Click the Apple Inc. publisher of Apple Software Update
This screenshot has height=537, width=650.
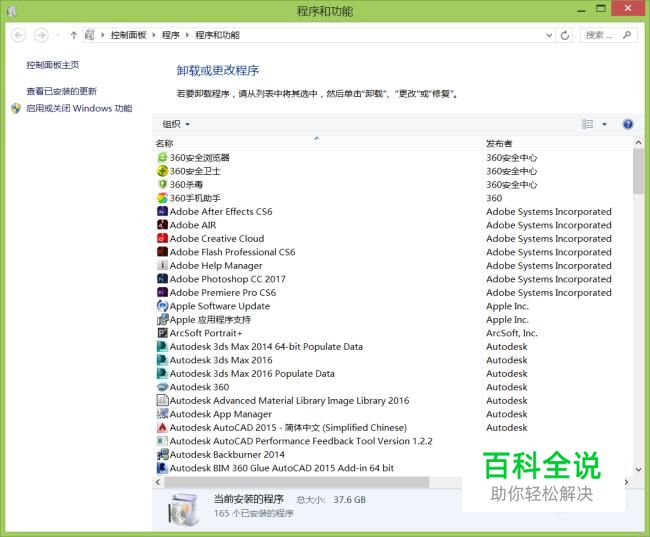click(507, 306)
